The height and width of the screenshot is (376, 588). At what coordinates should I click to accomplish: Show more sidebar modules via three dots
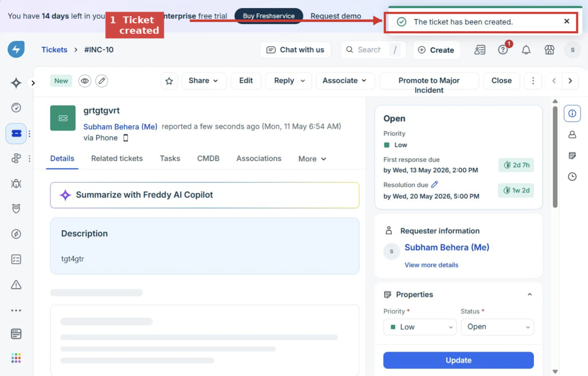[16, 310]
